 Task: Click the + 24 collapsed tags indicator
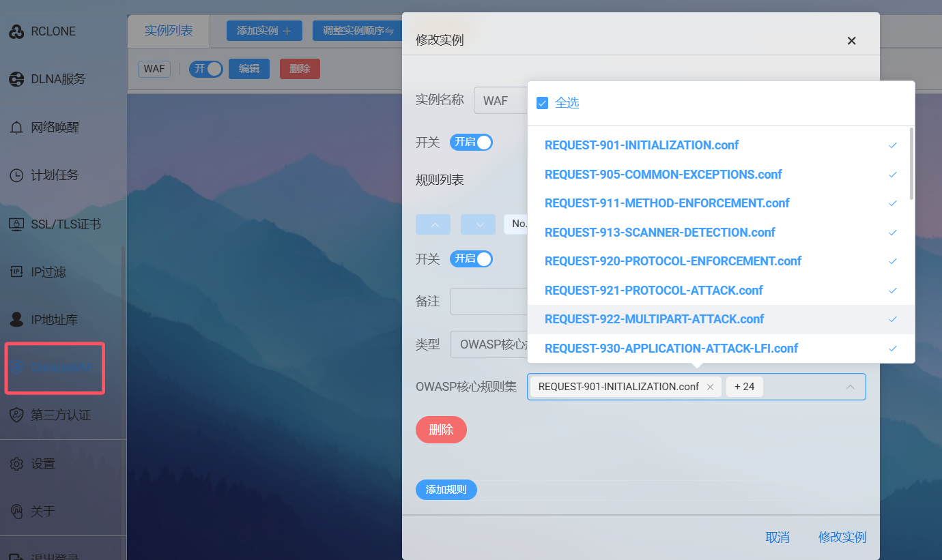tap(745, 387)
